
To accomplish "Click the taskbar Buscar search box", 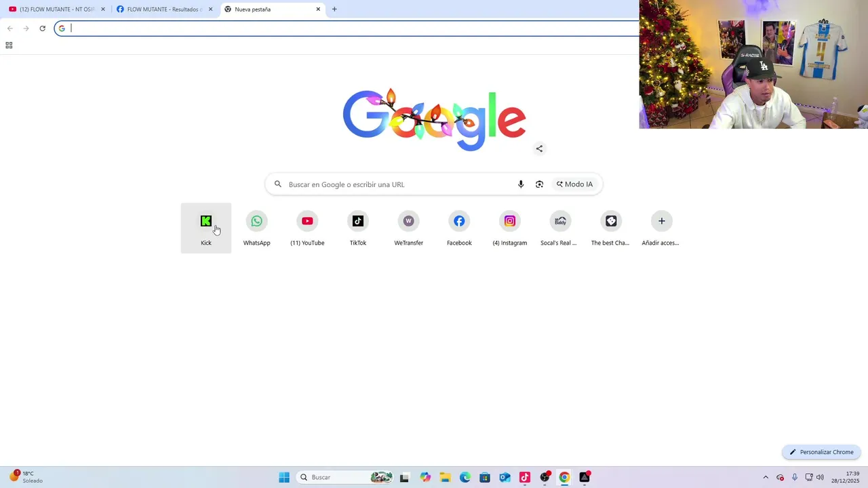I will click(x=346, y=477).
